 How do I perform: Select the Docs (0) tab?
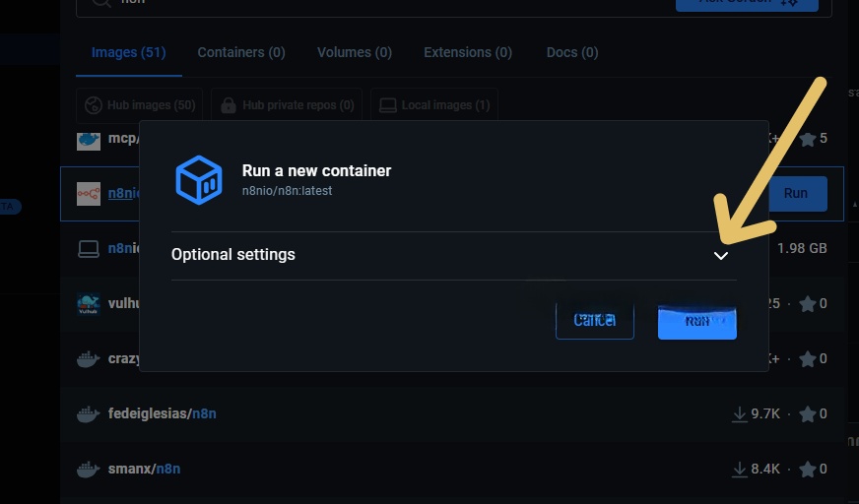pos(572,52)
